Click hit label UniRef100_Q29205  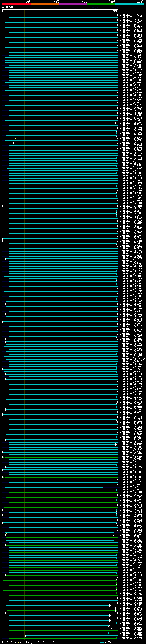coord(131,409)
